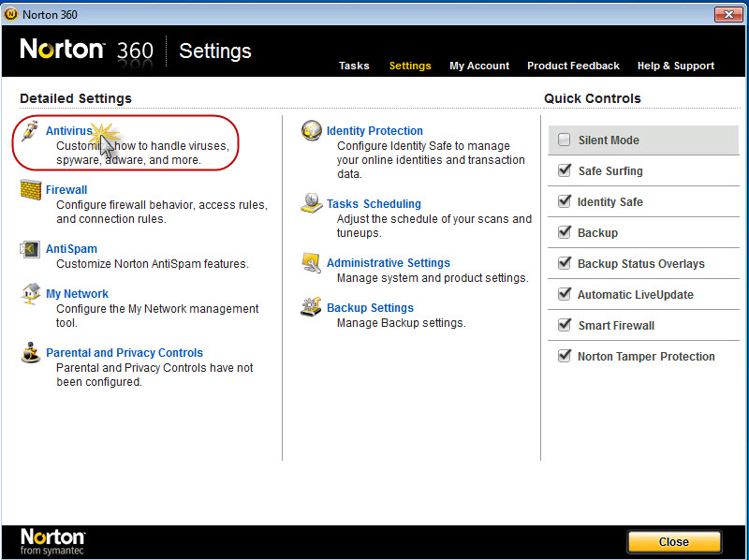
Task: Click 'Customize Norton AntiSpam features.' description
Action: pos(153,264)
